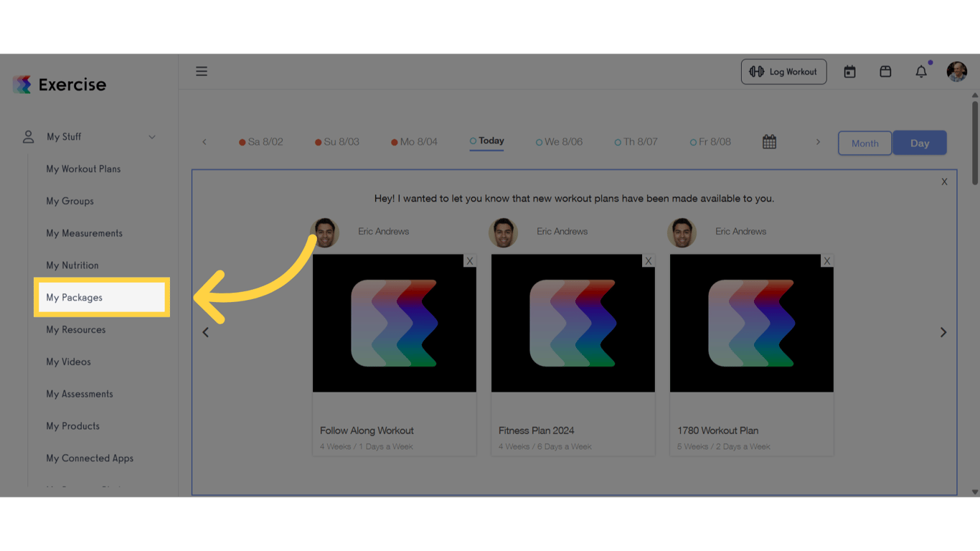Dismiss the Follow Along Workout card
Viewport: 980px width, 551px height.
click(470, 261)
